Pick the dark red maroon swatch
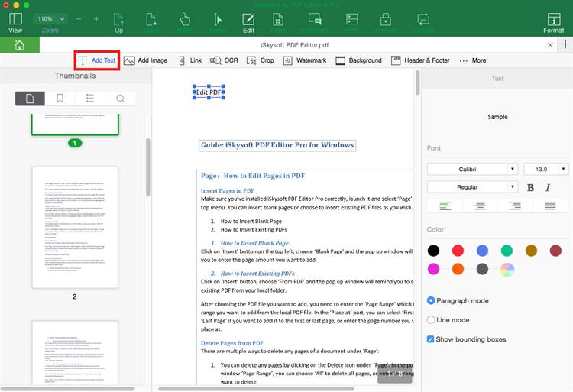 coord(555,251)
